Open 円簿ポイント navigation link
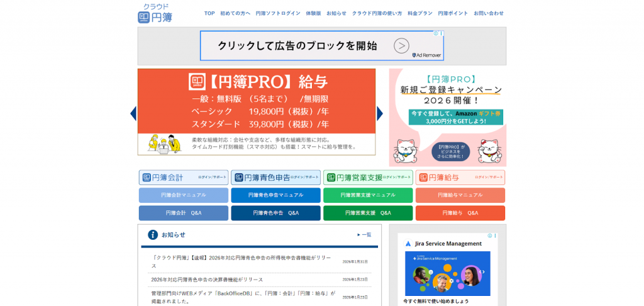 pos(453,13)
